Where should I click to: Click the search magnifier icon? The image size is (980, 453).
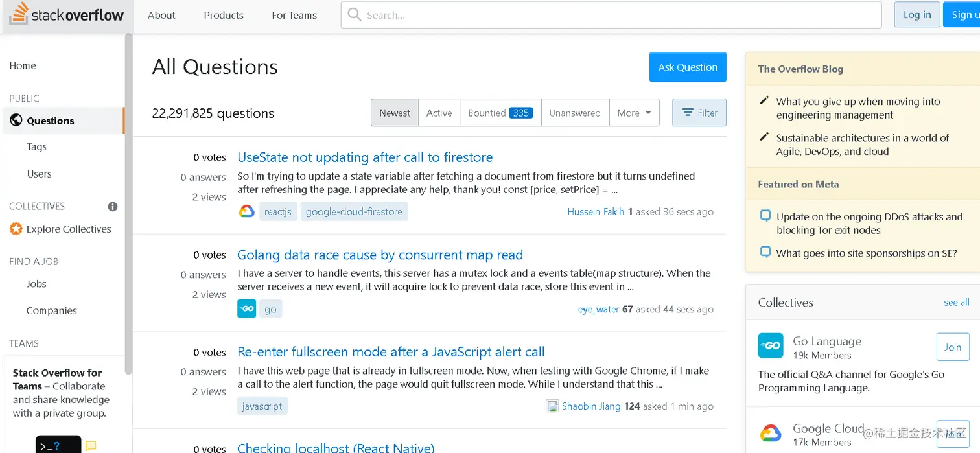click(x=354, y=15)
